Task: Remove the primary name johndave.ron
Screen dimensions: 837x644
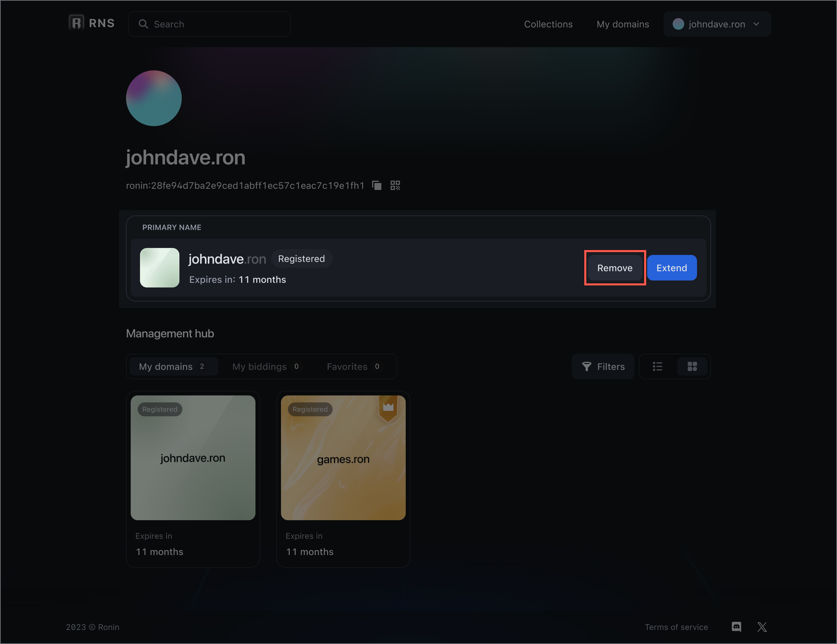Action: 614,268
